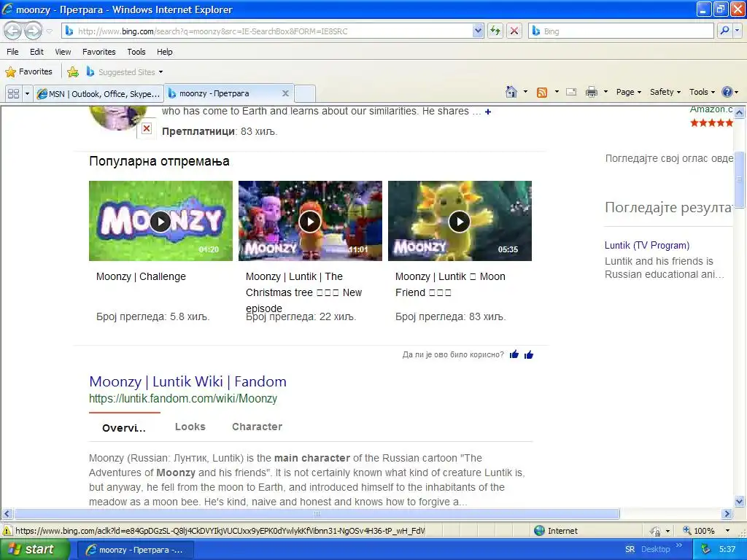
Task: Open Favorites star button
Action: point(28,72)
